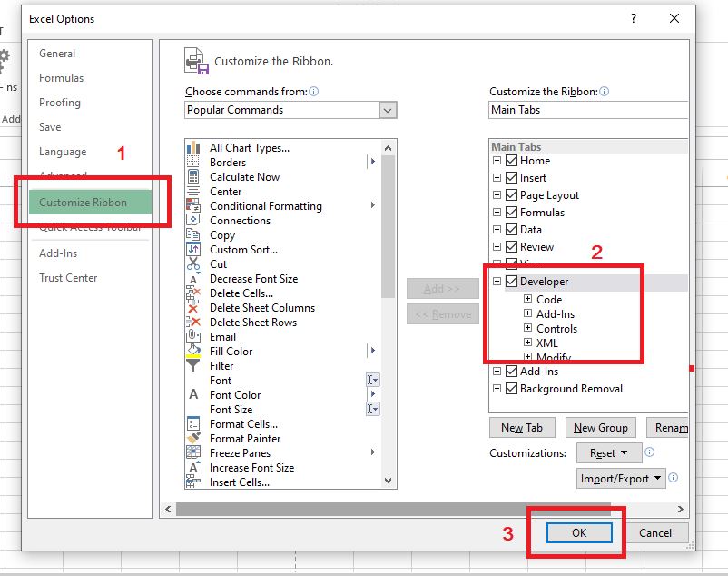
Task: Open the dialog Help question mark
Action: 634,18
